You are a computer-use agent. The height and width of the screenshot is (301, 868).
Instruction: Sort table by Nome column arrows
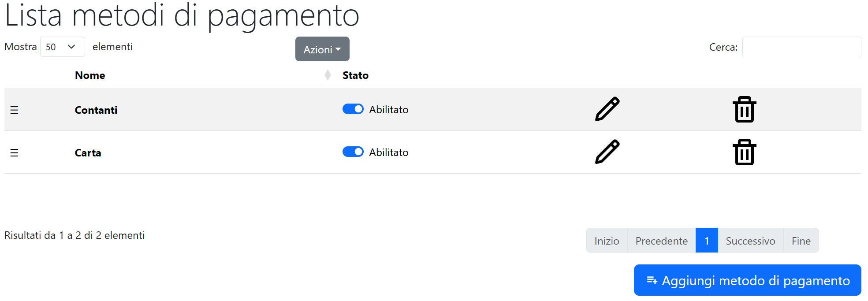tap(328, 75)
